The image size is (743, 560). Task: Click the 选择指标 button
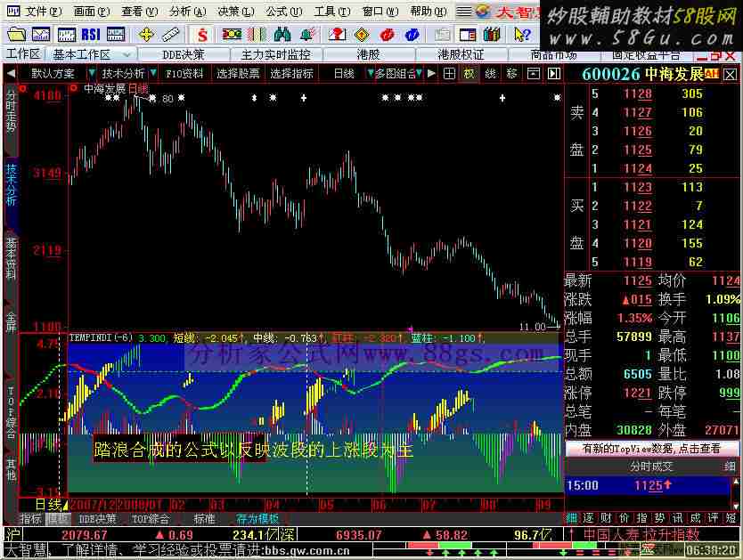pos(292,73)
